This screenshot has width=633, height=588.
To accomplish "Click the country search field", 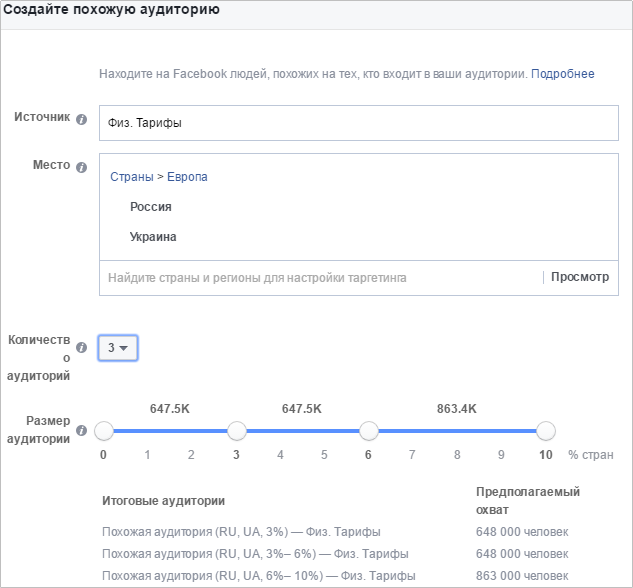I will coord(320,277).
